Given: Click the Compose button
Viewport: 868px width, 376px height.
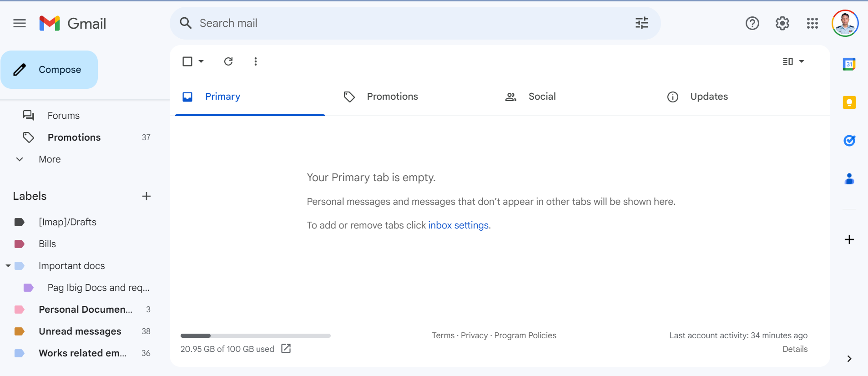Looking at the screenshot, I should click(49, 70).
